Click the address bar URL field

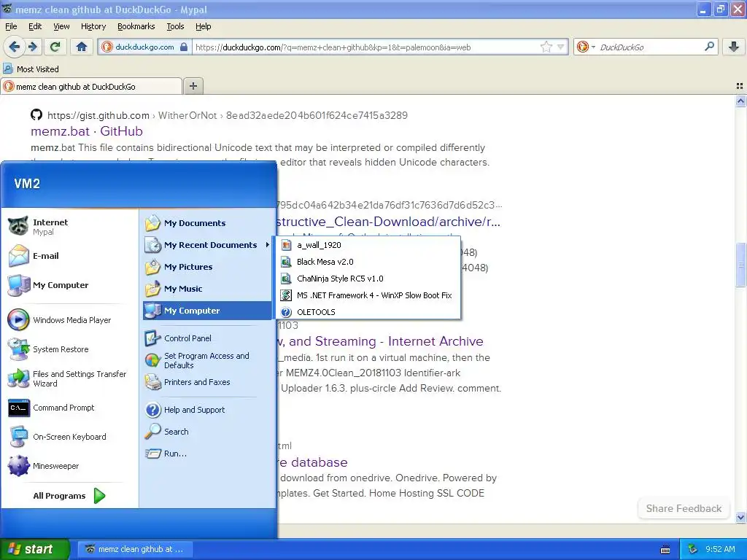tap(366, 47)
